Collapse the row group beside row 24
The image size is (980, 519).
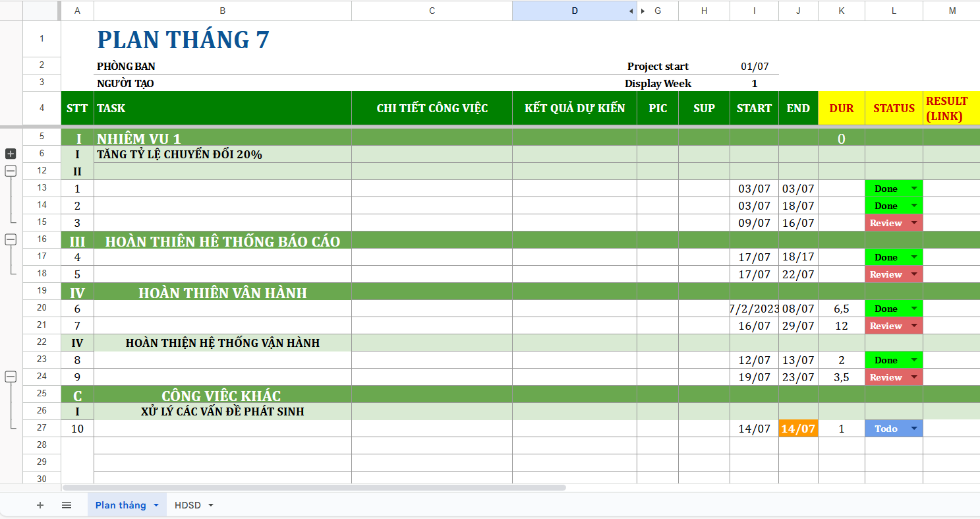pos(11,377)
